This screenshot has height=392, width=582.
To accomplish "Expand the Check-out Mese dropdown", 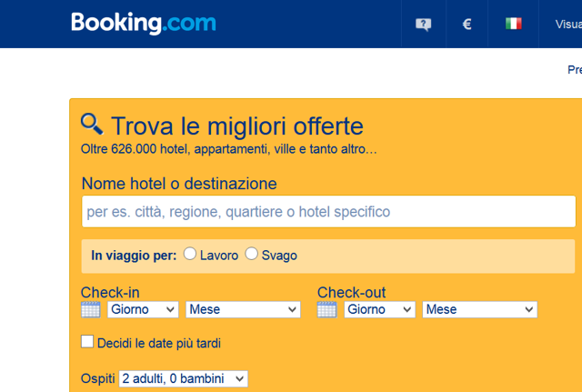I will 480,309.
